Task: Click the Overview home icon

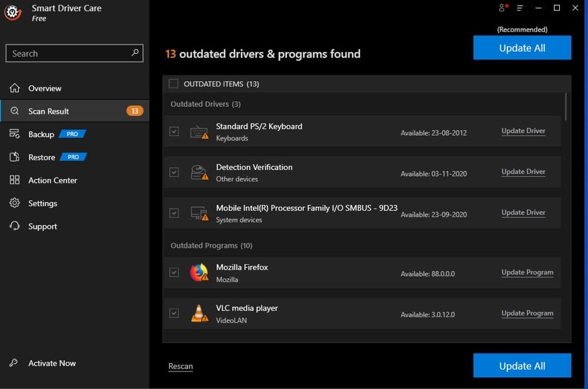Action: (15, 88)
